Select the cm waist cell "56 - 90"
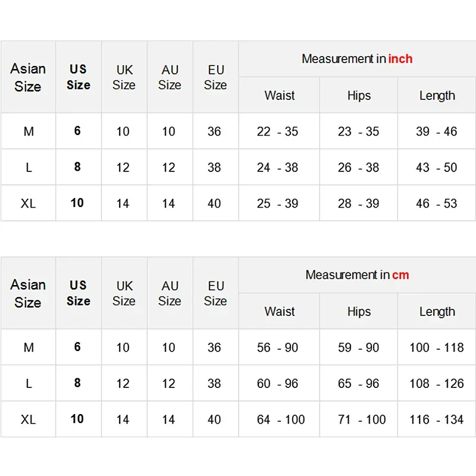Screen dimensions: 476x476 pyautogui.click(x=278, y=347)
